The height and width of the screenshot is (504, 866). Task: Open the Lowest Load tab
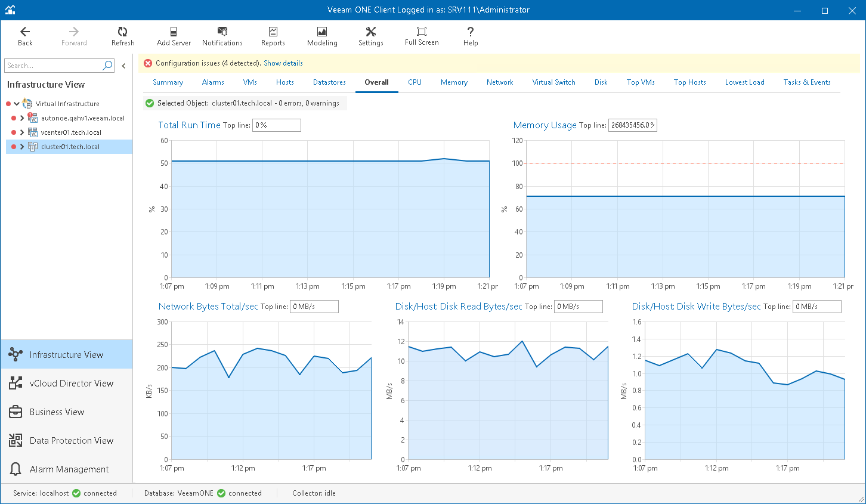pyautogui.click(x=745, y=82)
